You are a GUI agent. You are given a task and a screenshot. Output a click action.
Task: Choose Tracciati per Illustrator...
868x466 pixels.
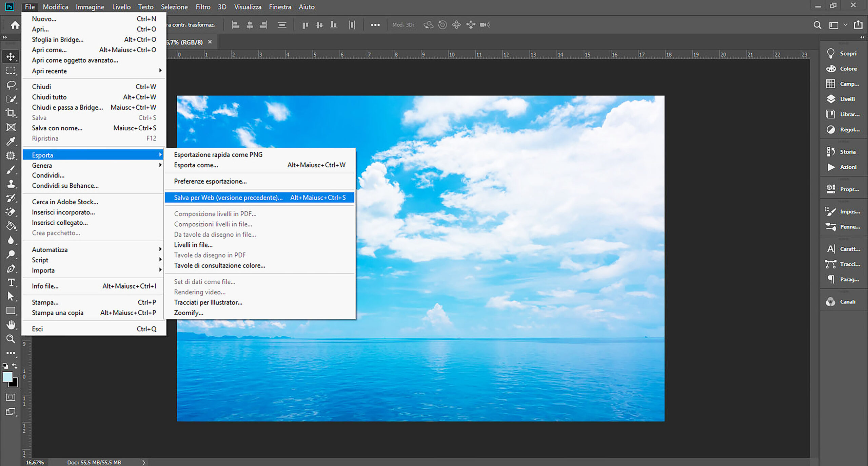click(259, 302)
